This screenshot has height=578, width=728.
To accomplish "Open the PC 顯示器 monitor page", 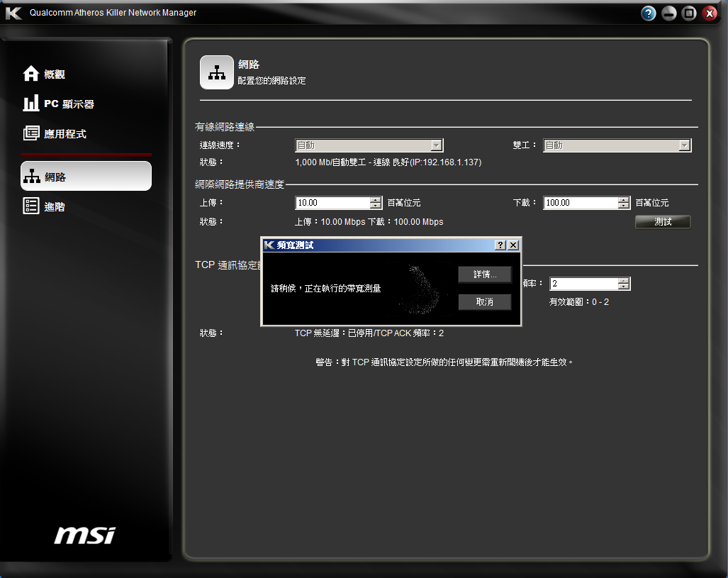I will pos(59,104).
